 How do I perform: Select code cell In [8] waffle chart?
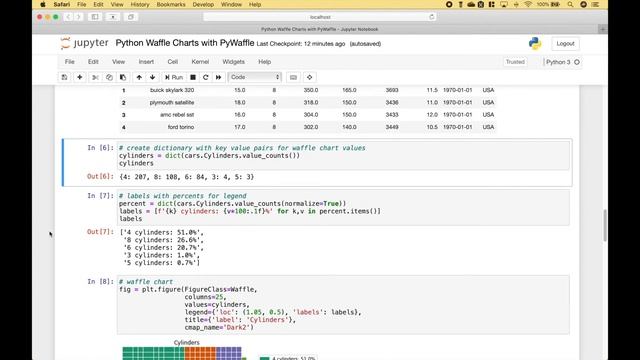(x=343, y=304)
